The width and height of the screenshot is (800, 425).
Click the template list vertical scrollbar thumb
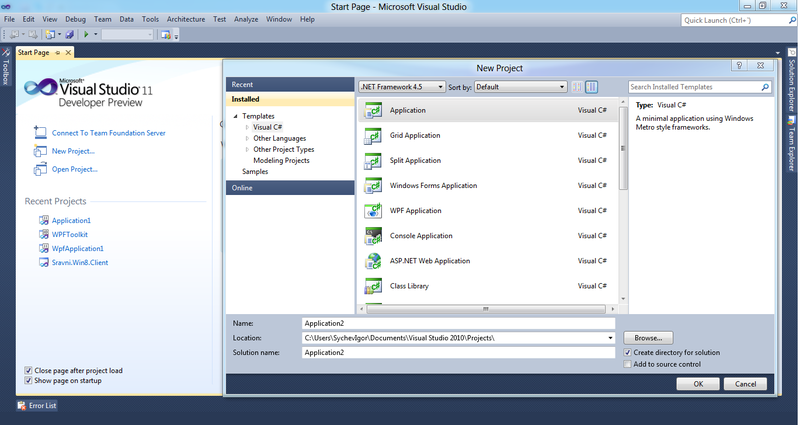623,148
